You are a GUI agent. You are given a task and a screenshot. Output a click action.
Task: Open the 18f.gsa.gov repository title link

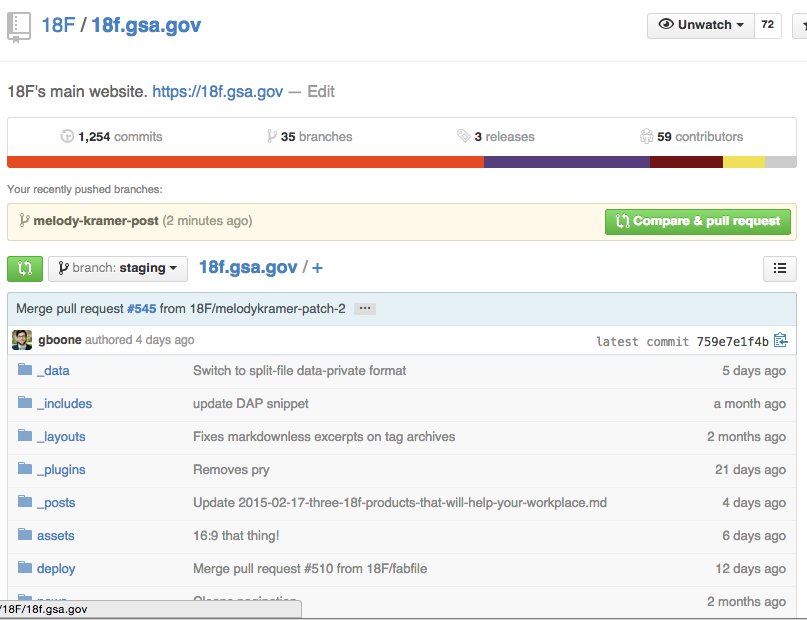coord(146,25)
